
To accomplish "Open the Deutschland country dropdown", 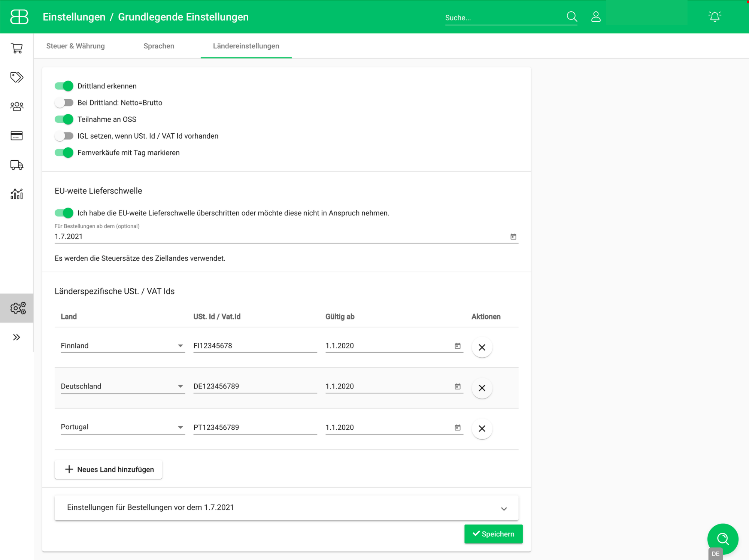I will tap(181, 386).
